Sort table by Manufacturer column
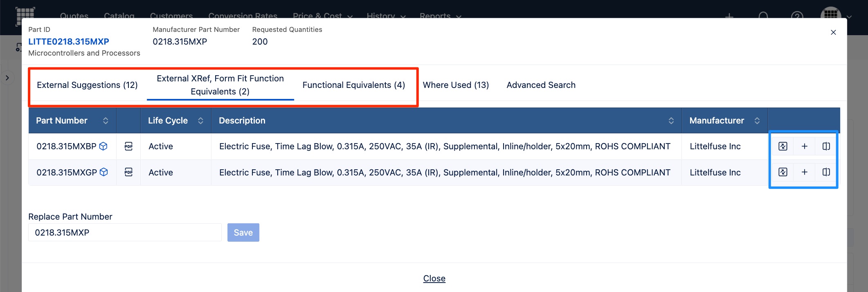The height and width of the screenshot is (292, 868). pos(757,121)
